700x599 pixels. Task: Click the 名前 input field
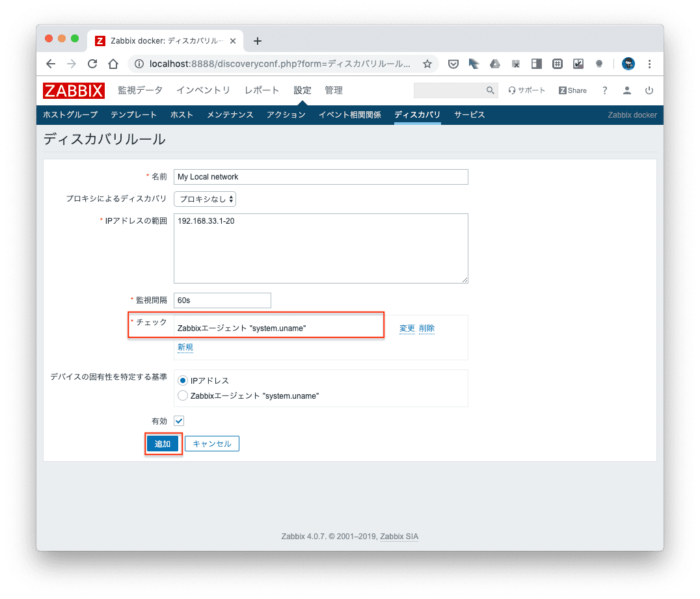coord(321,177)
